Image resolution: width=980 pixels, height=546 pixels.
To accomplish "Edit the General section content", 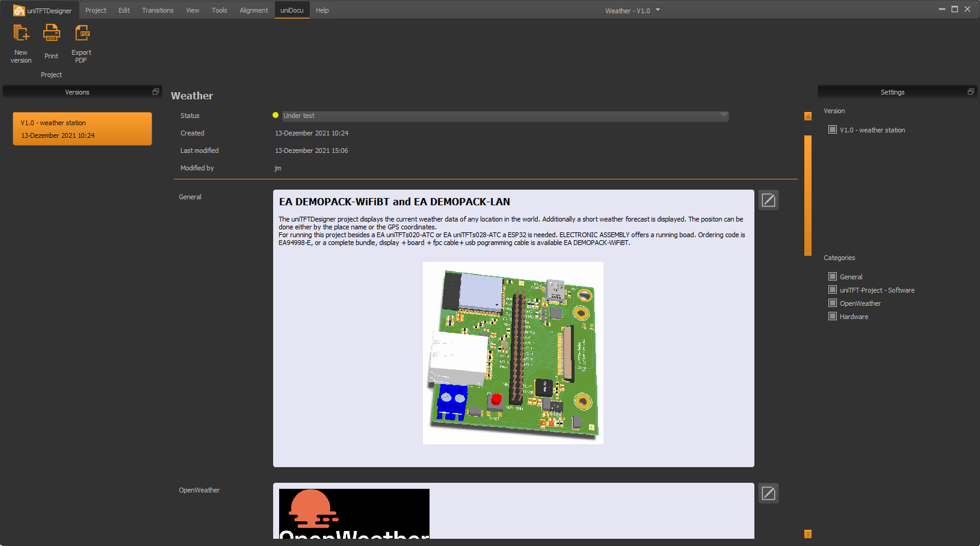I will click(768, 200).
